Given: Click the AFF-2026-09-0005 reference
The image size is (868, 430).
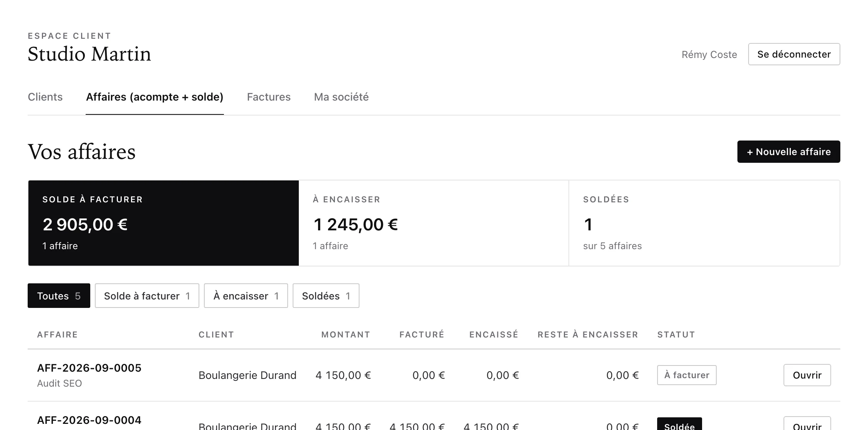Looking at the screenshot, I should pos(89,368).
